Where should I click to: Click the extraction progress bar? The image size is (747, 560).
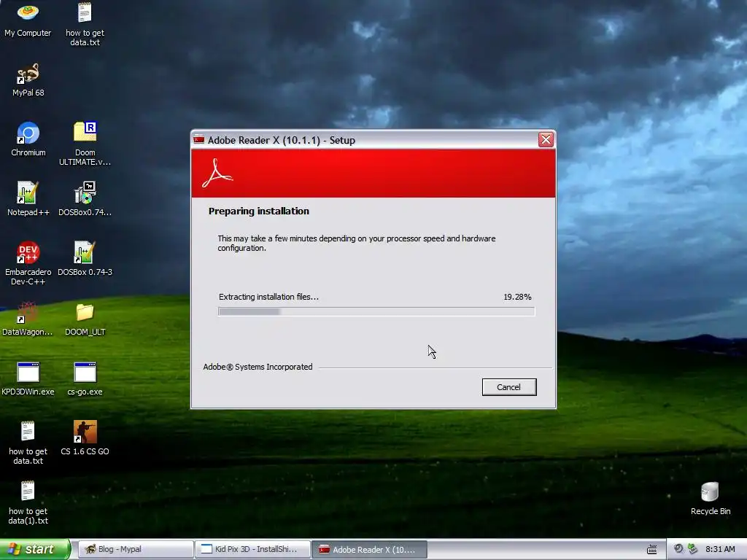click(x=376, y=311)
